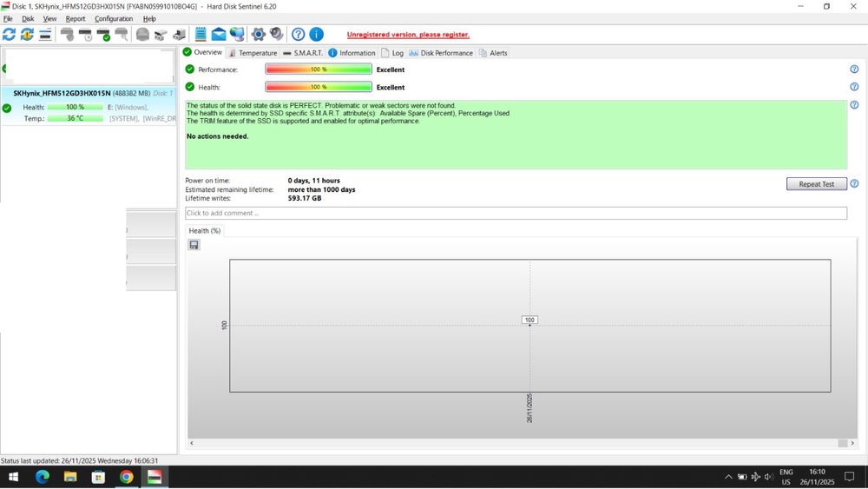Click the more than 1000 days lifetime value
The image size is (868, 489).
pos(322,189)
